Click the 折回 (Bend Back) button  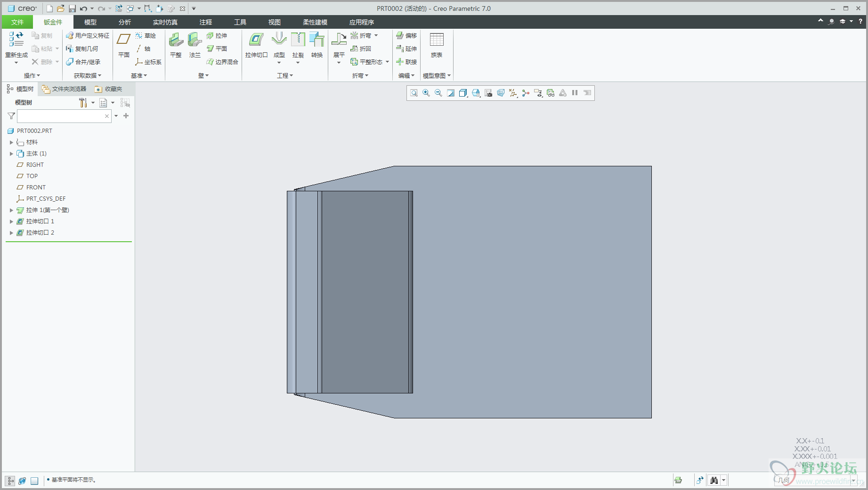(x=361, y=49)
